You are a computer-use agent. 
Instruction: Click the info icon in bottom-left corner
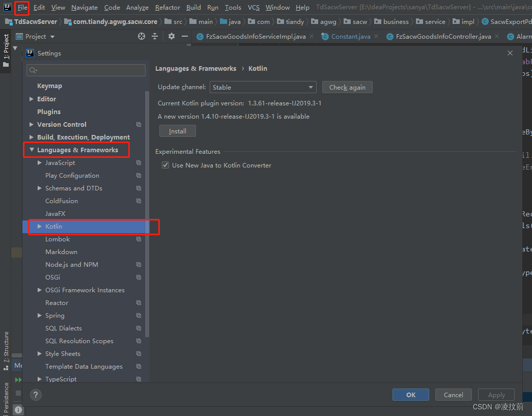tap(18, 410)
